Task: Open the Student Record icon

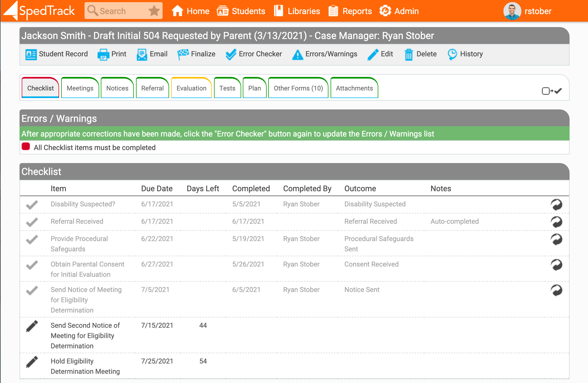Action: point(31,54)
